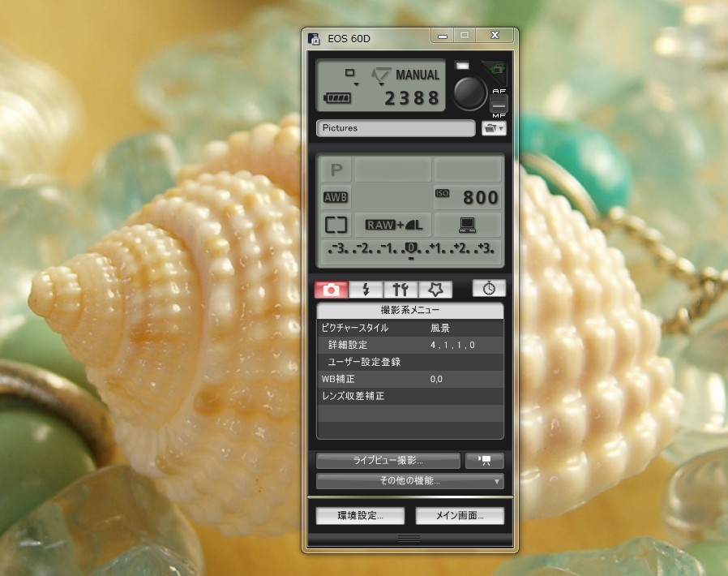Click the movie camera icon button

(485, 460)
